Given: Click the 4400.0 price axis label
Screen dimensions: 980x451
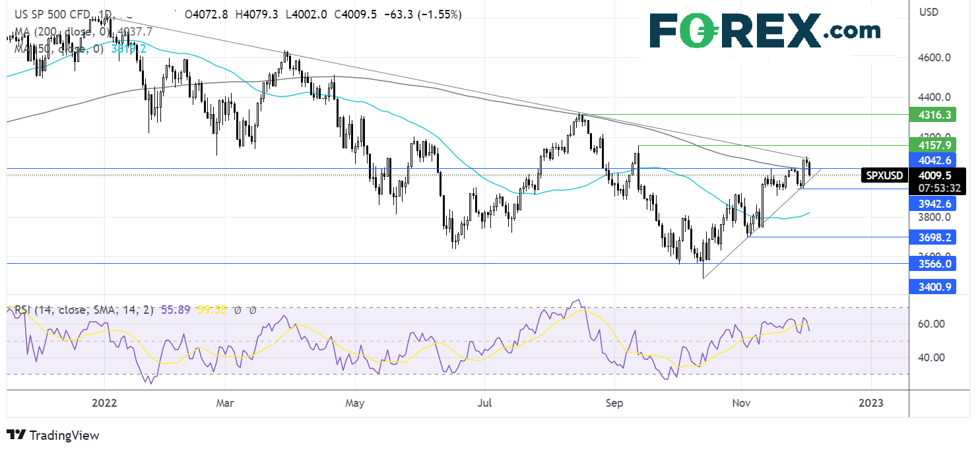Looking at the screenshot, I should click(933, 97).
